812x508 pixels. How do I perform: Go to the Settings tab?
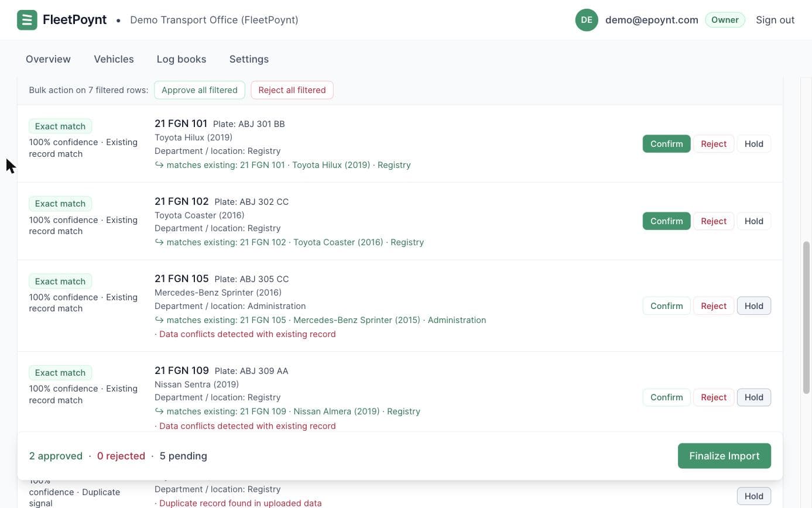(249, 59)
